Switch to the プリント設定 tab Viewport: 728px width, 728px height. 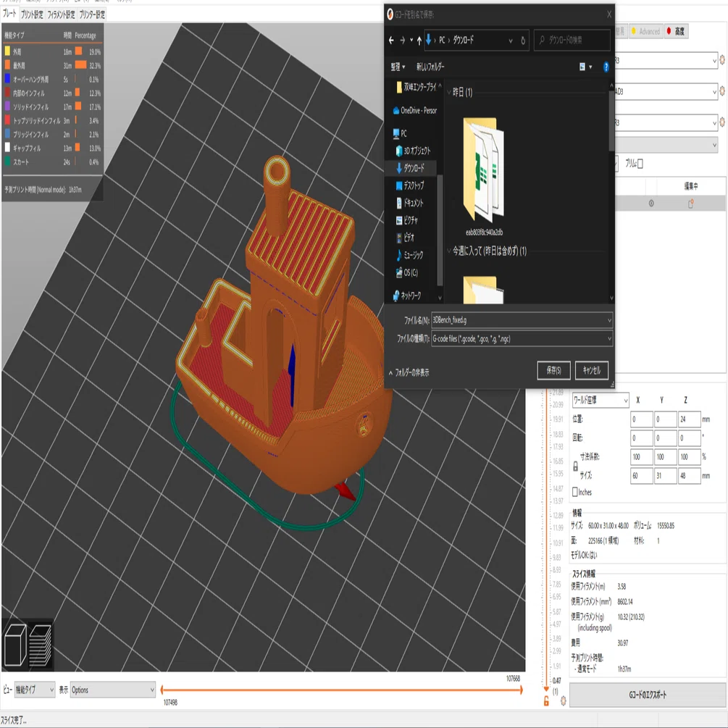(32, 14)
